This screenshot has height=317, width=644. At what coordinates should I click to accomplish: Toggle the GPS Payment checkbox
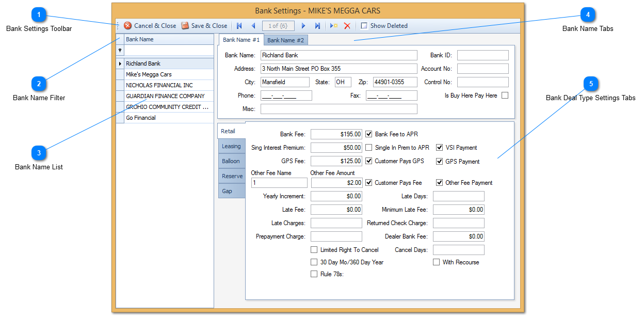click(x=440, y=162)
